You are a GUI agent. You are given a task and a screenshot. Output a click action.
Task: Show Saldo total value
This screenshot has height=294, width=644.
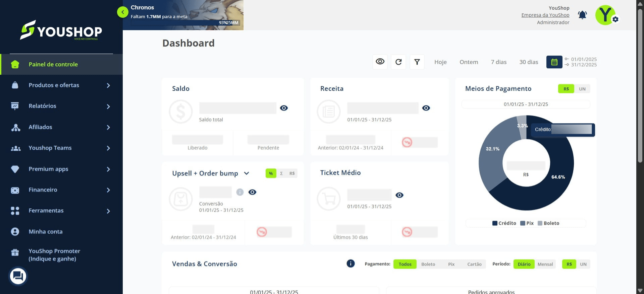pos(284,108)
